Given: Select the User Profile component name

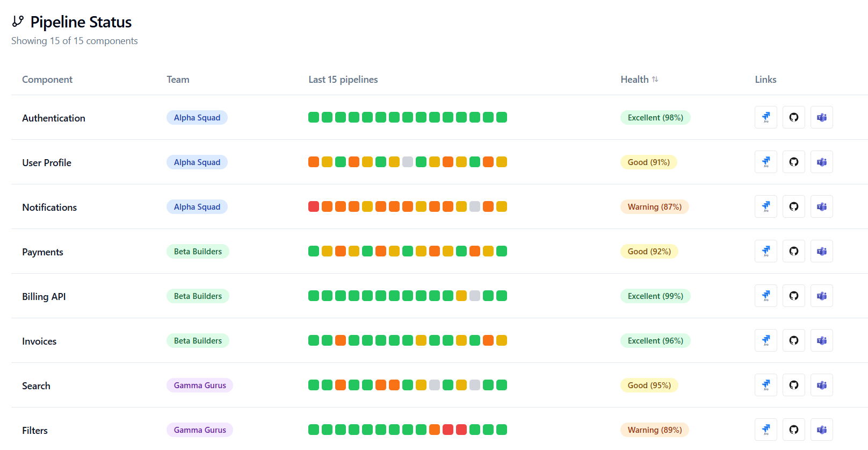Looking at the screenshot, I should (47, 162).
